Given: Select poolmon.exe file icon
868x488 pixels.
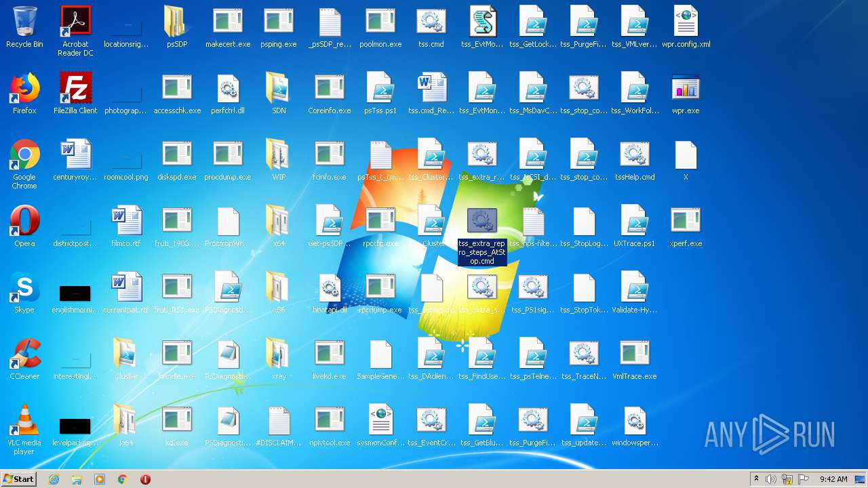Looking at the screenshot, I should click(380, 22).
